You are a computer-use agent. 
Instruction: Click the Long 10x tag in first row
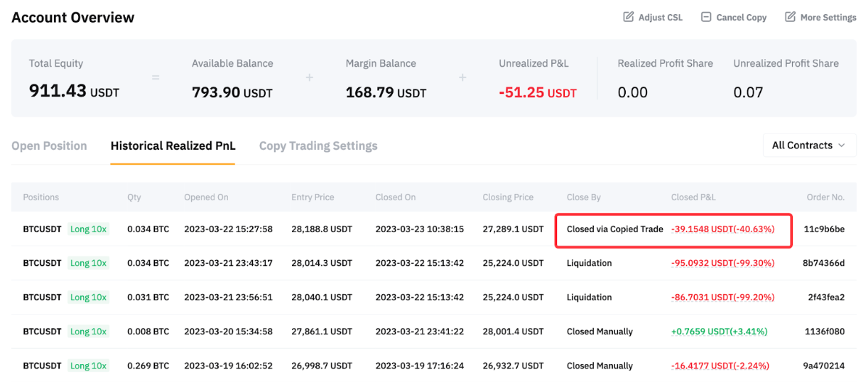click(88, 229)
